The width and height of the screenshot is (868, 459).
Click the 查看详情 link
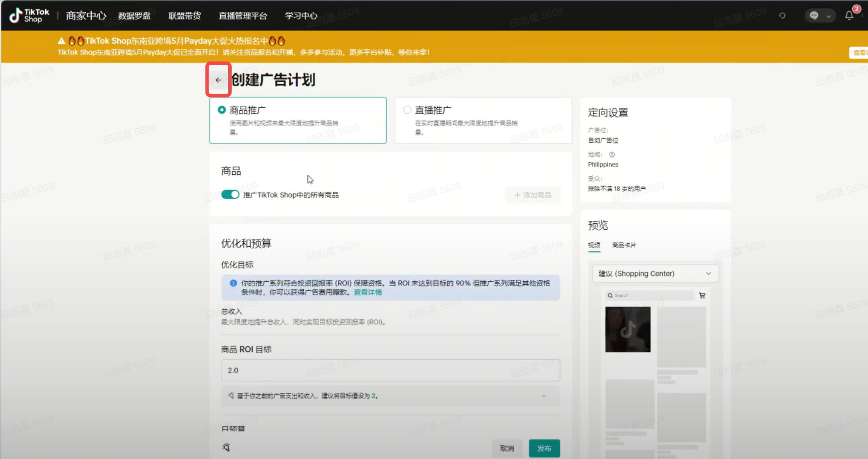click(x=367, y=292)
